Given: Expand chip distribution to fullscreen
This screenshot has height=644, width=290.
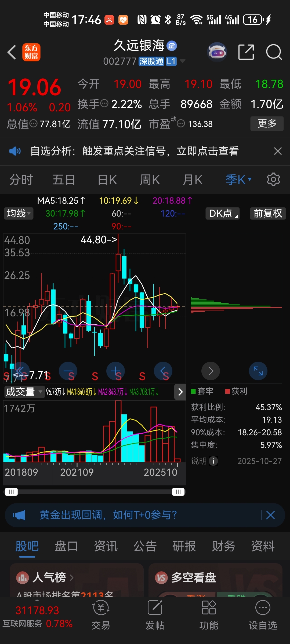Looking at the screenshot, I should tap(258, 371).
